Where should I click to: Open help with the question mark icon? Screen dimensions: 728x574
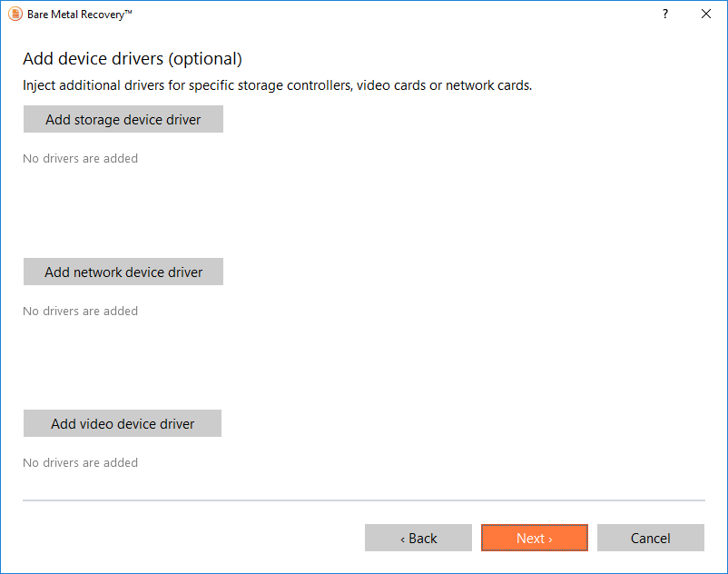click(x=665, y=15)
